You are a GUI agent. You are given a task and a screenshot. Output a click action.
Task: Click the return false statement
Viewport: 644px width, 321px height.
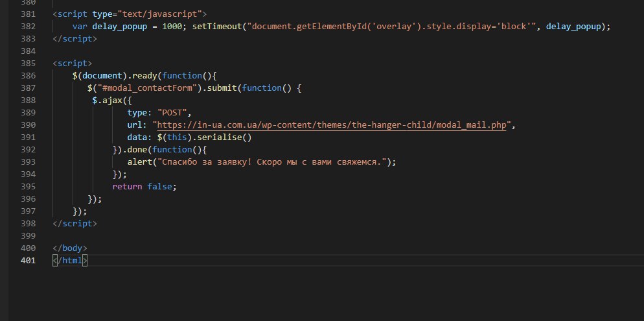144,187
